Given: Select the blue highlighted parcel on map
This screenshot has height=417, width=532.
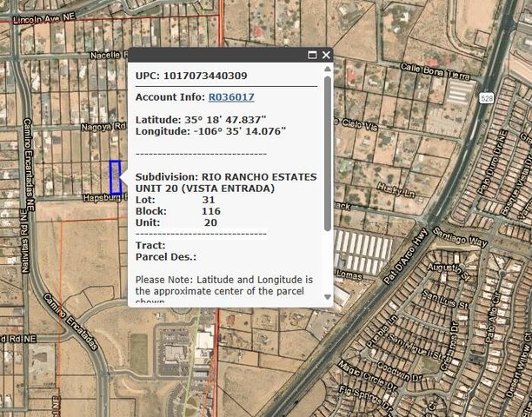Looking at the screenshot, I should [116, 177].
